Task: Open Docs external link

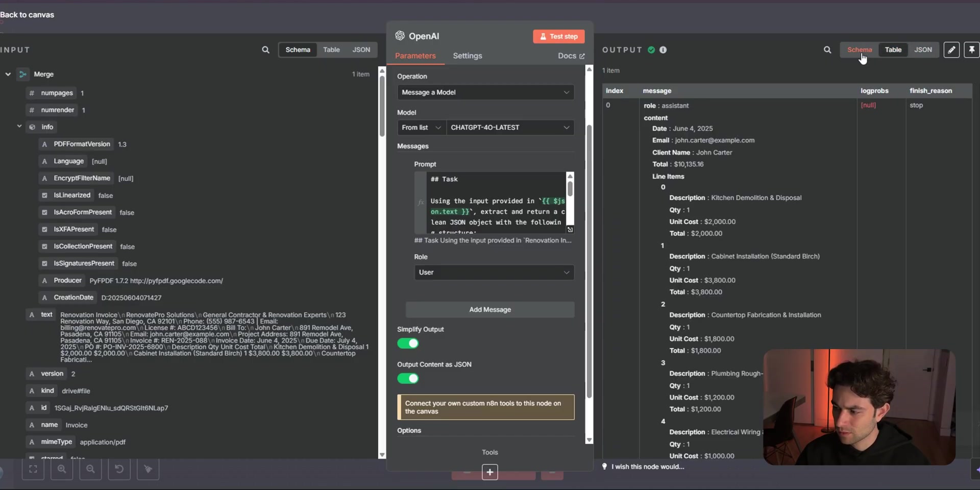Action: pos(571,56)
